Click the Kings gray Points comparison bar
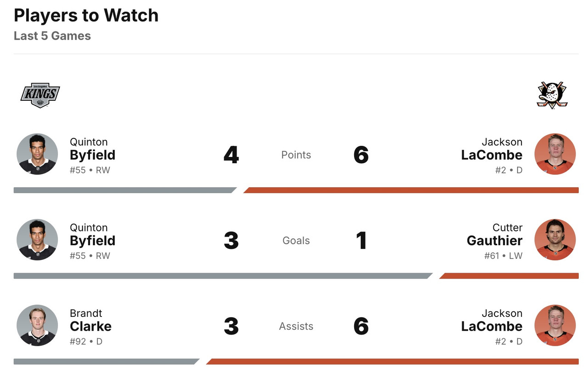Screen dimensions: 588x373 coord(124,190)
